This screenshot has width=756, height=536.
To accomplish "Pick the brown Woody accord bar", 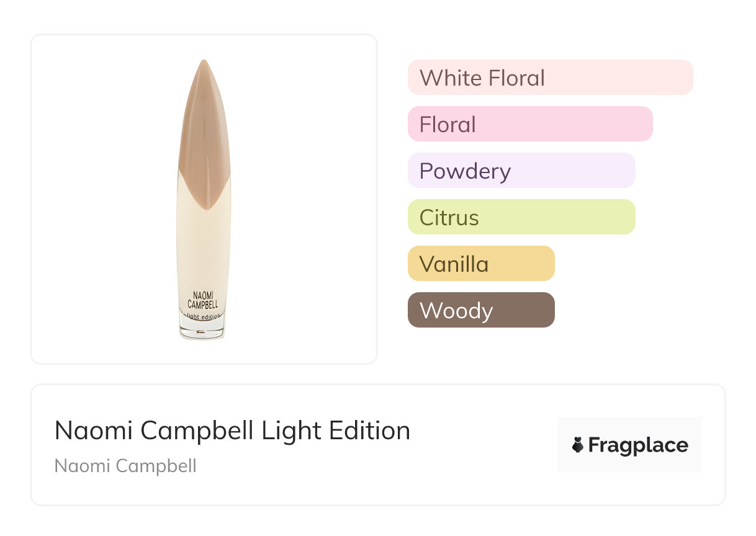I will tap(480, 310).
